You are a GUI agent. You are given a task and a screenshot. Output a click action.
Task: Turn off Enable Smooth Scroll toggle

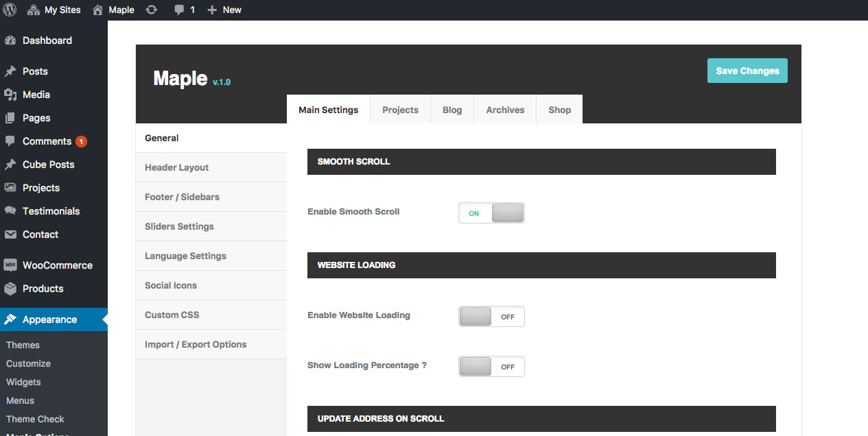point(491,213)
